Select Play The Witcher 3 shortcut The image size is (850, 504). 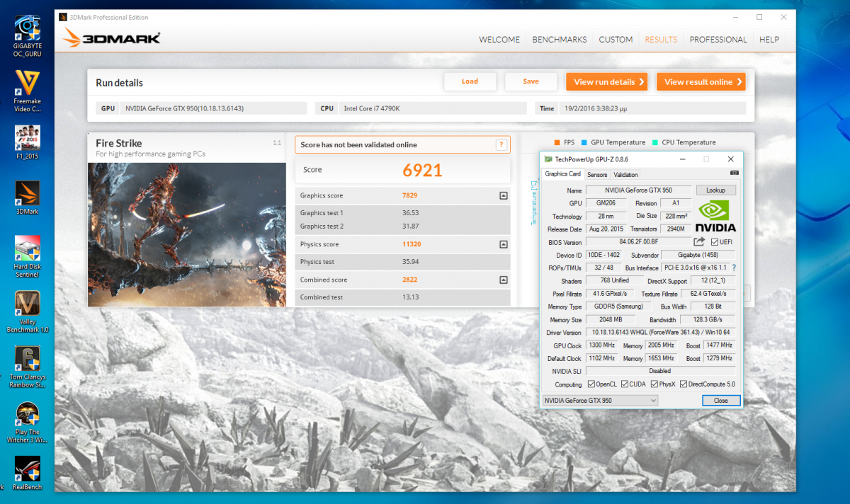tap(28, 422)
